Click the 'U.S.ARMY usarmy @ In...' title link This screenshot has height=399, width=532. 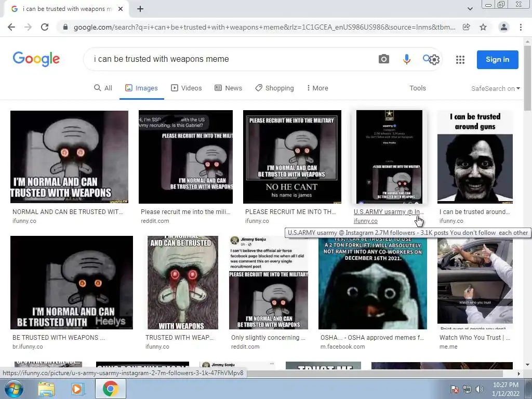point(389,212)
